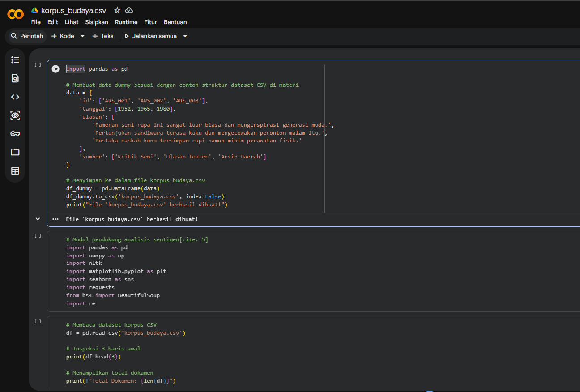This screenshot has height=392, width=580.
Task: Open the File menu
Action: 36,22
